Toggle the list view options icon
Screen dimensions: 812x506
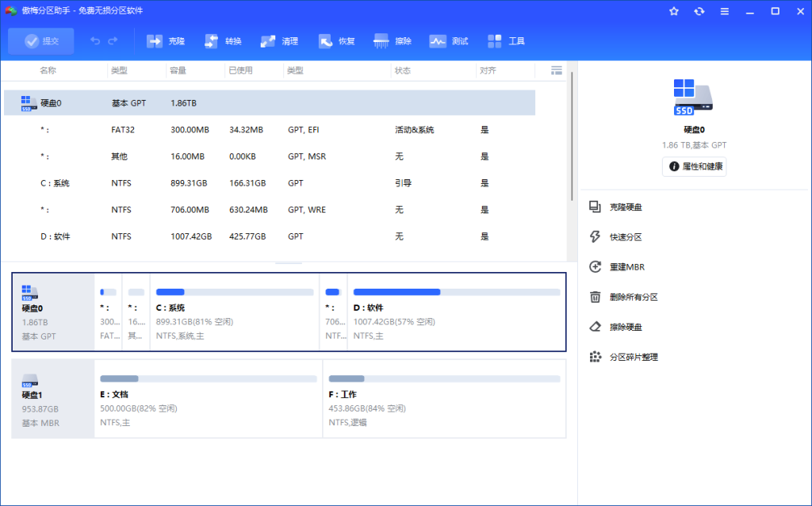(x=556, y=71)
